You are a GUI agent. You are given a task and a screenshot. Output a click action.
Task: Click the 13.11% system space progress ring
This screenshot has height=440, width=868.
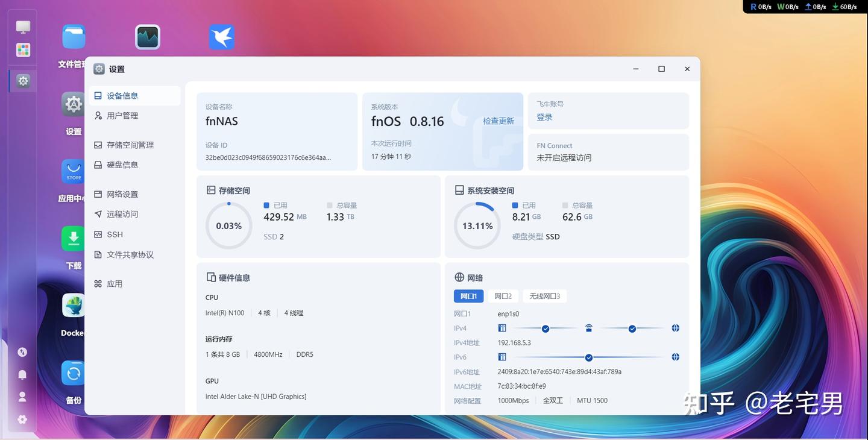[477, 225]
